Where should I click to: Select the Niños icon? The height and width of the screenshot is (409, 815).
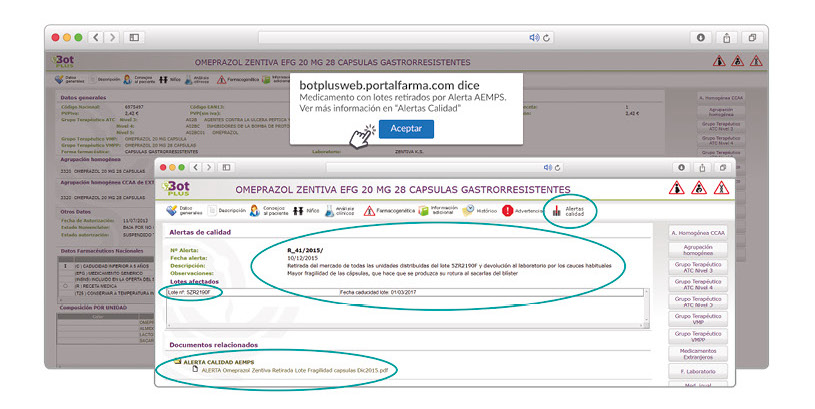[x=299, y=211]
